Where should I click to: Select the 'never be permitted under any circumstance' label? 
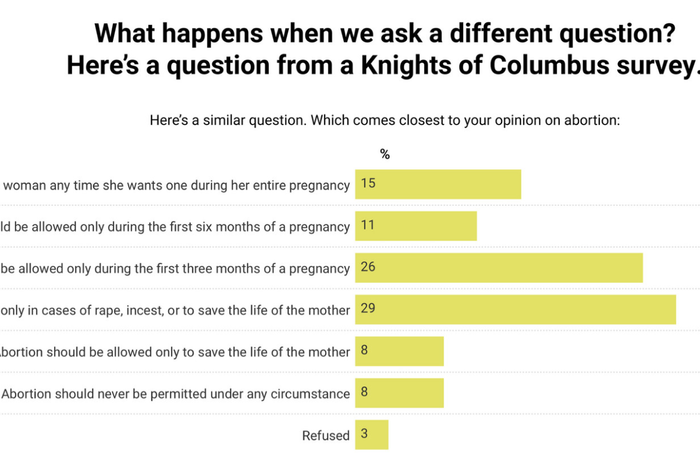click(x=176, y=393)
